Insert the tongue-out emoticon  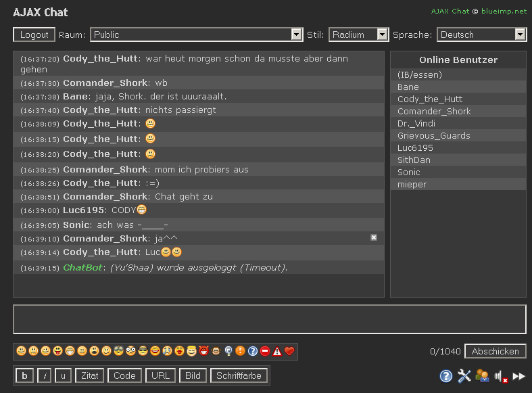pyautogui.click(x=58, y=351)
